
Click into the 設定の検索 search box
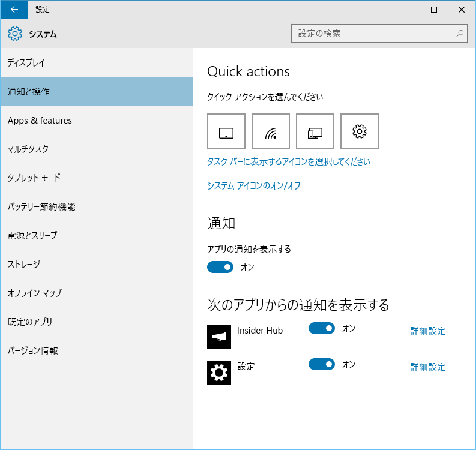(379, 34)
